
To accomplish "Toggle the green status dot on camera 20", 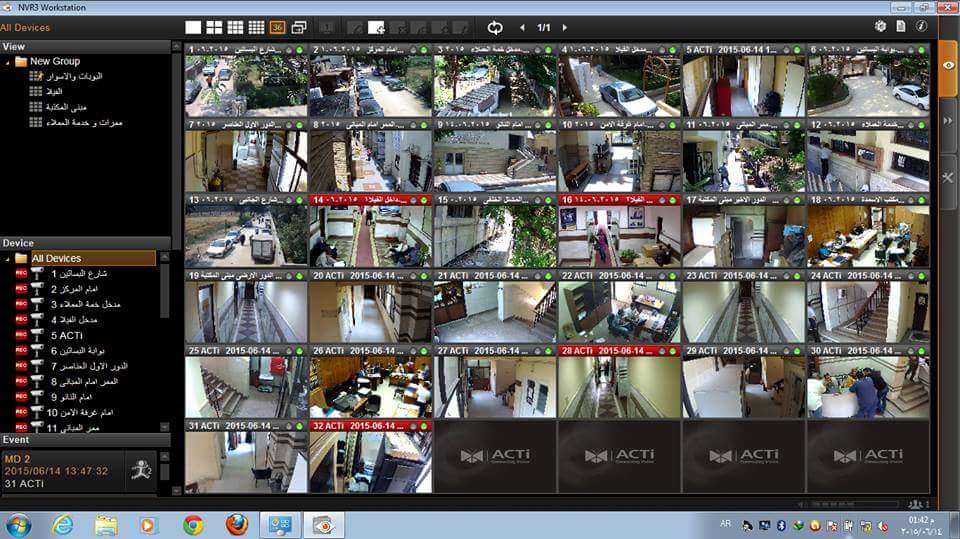I will pyautogui.click(x=425, y=275).
